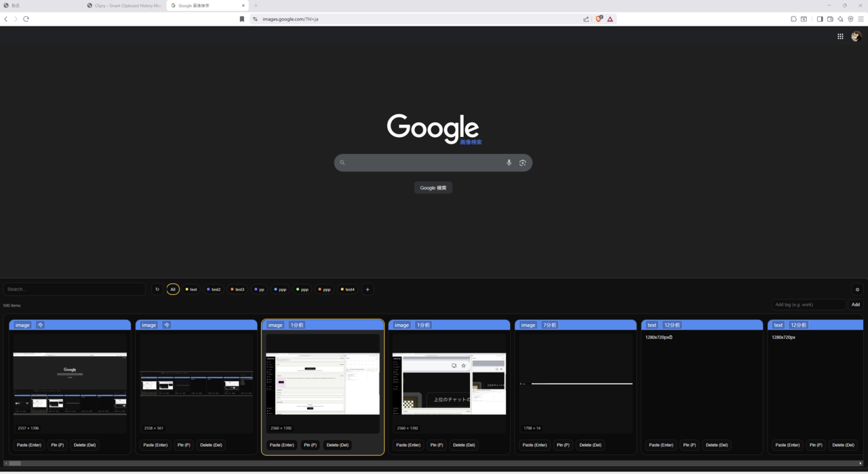Open the Google apps grid
The width and height of the screenshot is (868, 474).
[840, 37]
